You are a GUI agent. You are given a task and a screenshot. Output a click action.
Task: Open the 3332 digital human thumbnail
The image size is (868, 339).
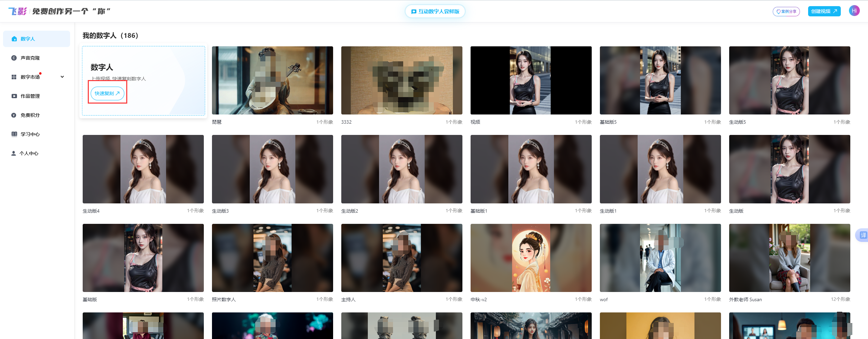[x=402, y=80]
